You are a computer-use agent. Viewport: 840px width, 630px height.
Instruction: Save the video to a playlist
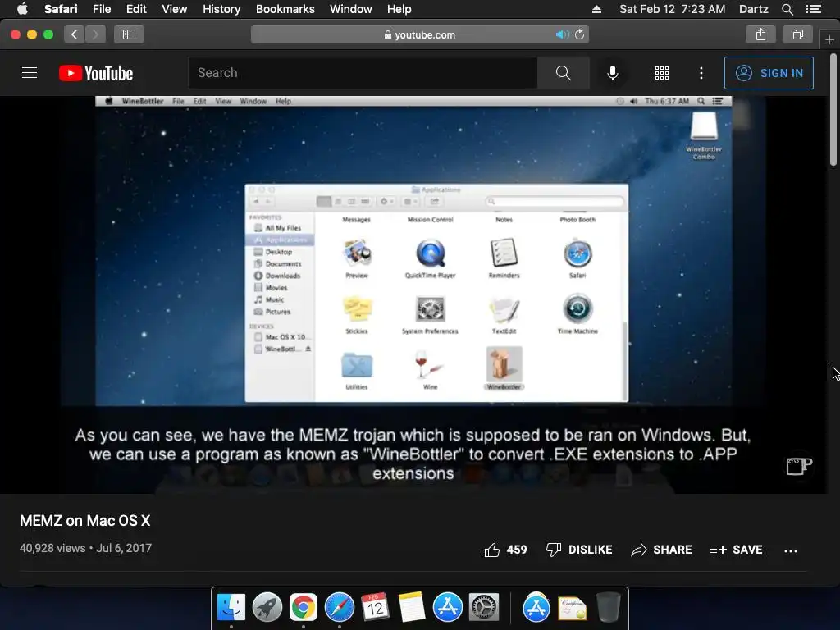(736, 550)
